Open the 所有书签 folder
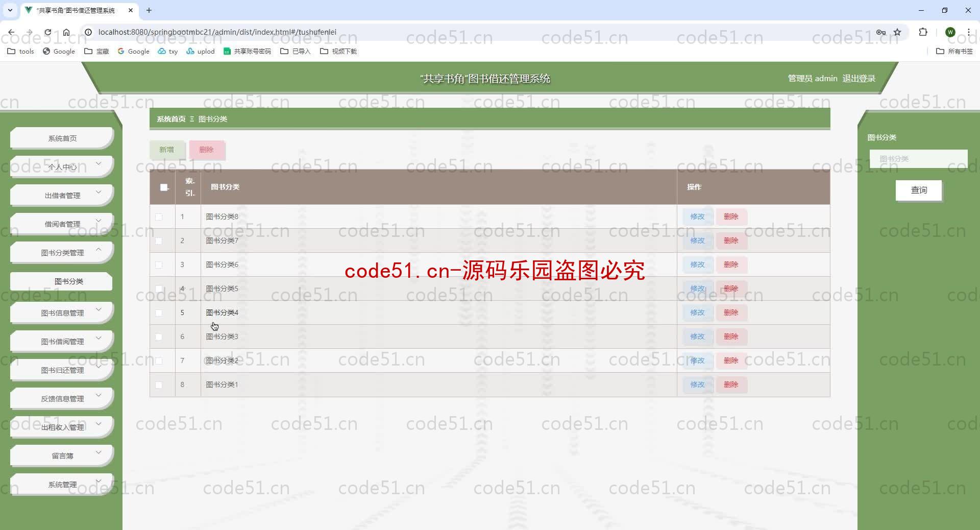The image size is (980, 530). point(954,51)
